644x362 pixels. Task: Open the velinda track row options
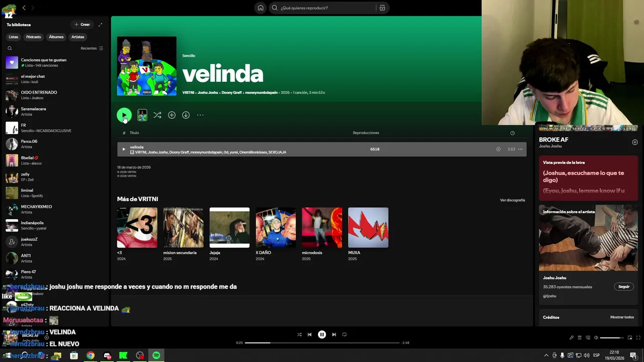[520, 149]
